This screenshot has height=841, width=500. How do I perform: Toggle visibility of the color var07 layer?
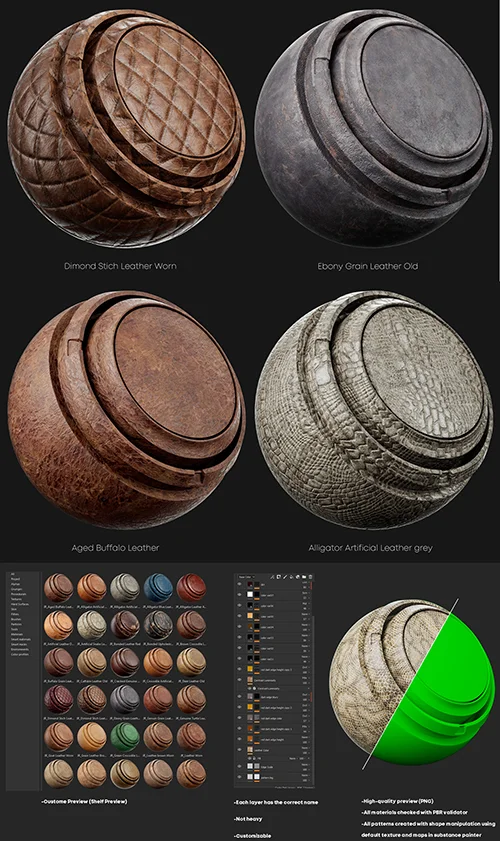239,594
